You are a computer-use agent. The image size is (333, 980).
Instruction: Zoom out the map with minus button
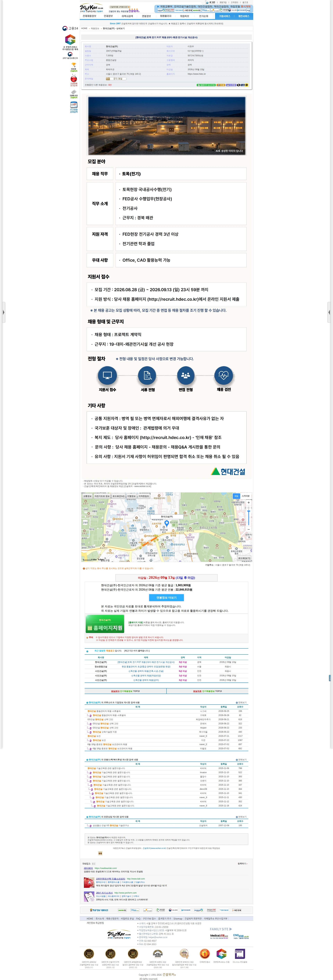249,529
